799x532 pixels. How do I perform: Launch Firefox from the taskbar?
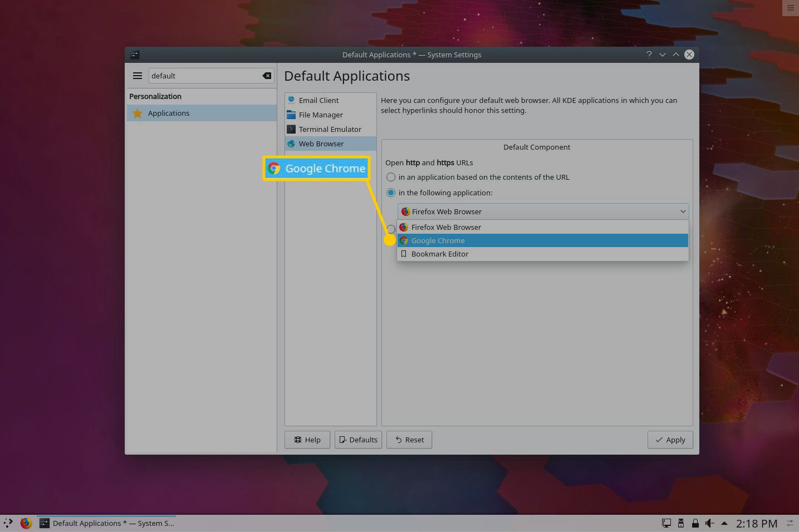tap(26, 523)
